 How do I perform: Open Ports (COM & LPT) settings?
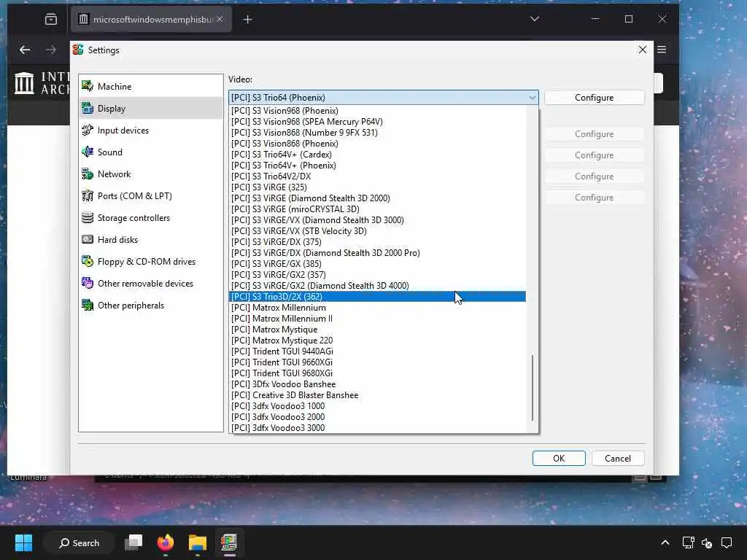pos(150,195)
